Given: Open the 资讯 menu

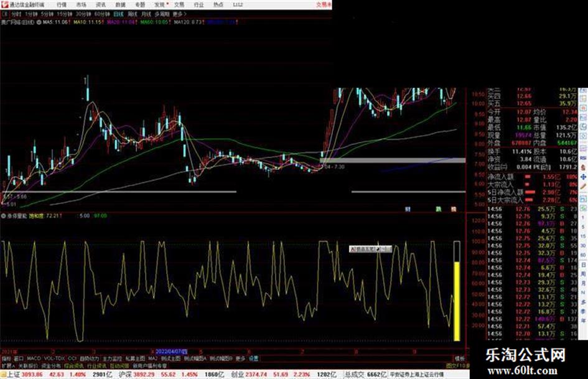Looking at the screenshot, I should coord(101,5).
